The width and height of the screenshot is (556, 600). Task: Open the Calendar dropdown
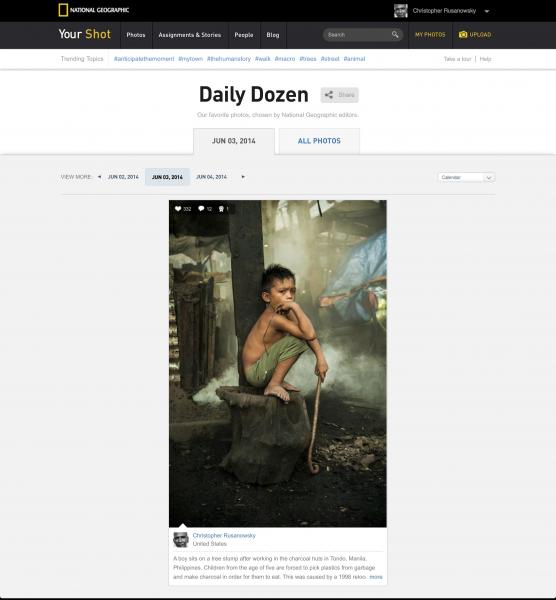pyautogui.click(x=466, y=177)
